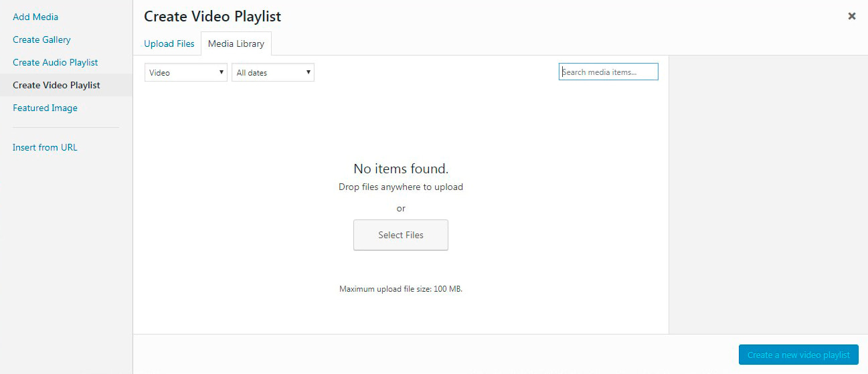Click the Create Video Playlist heading
The width and height of the screenshot is (868, 374).
click(x=213, y=16)
